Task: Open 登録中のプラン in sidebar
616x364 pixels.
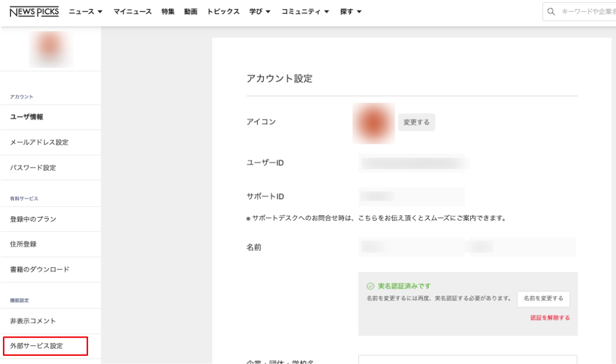Action: [x=33, y=219]
